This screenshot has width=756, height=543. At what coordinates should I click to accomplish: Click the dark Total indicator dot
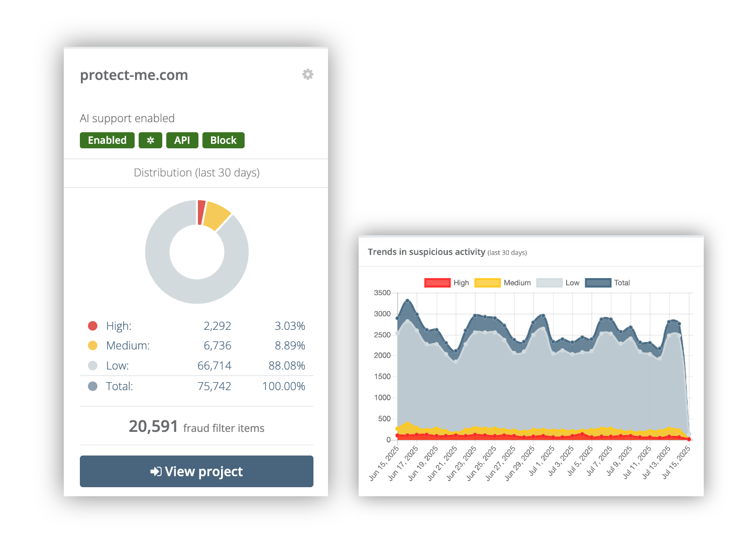tap(93, 386)
